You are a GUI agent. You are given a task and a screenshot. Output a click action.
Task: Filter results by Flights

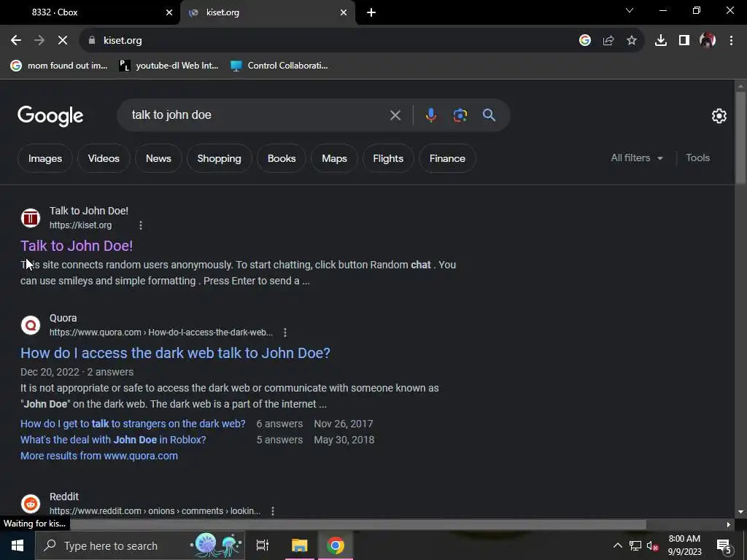coord(388,158)
